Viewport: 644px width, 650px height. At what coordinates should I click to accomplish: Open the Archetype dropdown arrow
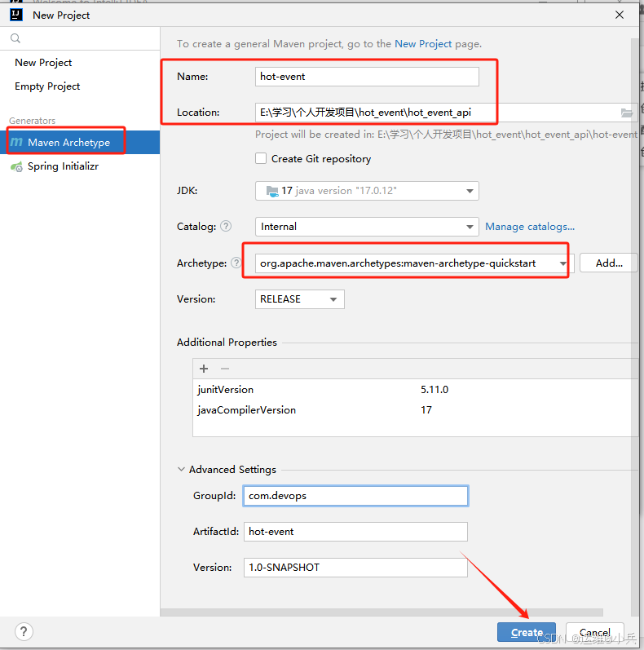pyautogui.click(x=562, y=263)
